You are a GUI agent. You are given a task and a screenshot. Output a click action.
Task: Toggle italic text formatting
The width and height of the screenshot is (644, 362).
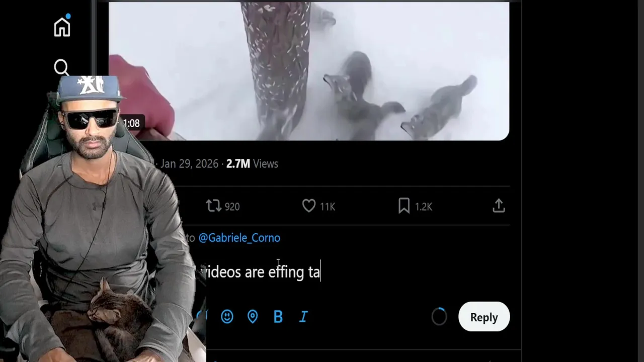[x=303, y=316]
